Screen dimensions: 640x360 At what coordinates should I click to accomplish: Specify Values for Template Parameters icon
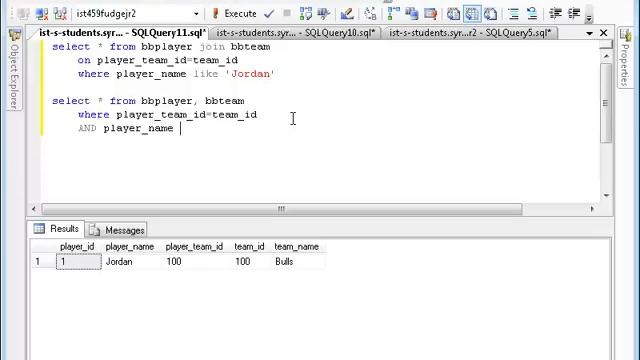coord(371,14)
